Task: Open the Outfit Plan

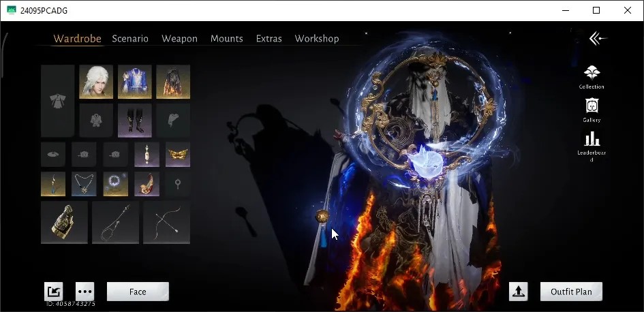Action: click(571, 292)
